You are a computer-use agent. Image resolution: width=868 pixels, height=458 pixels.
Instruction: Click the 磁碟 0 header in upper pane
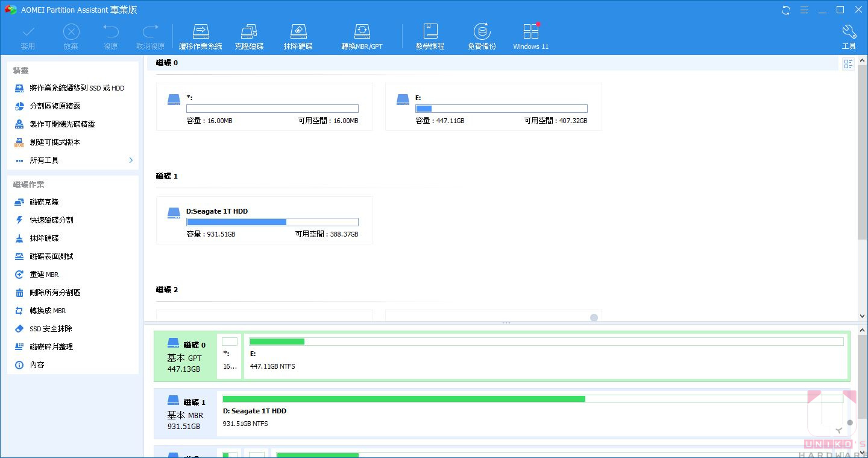pos(167,63)
